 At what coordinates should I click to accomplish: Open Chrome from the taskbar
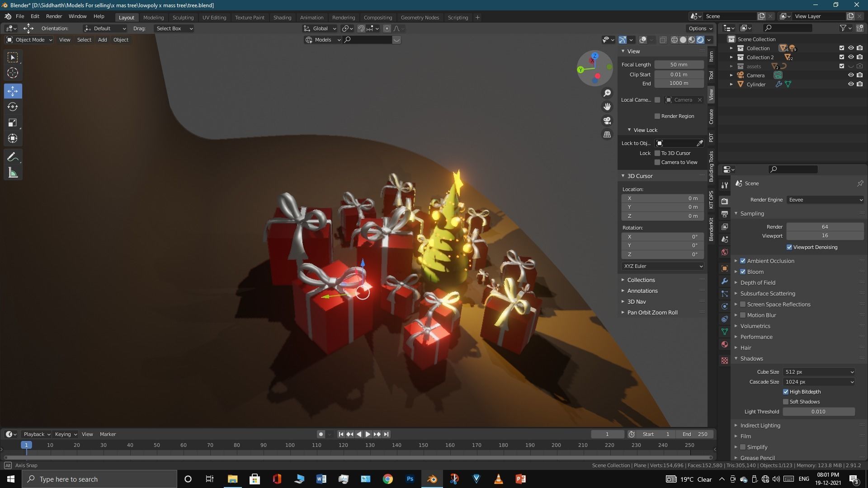(x=388, y=479)
